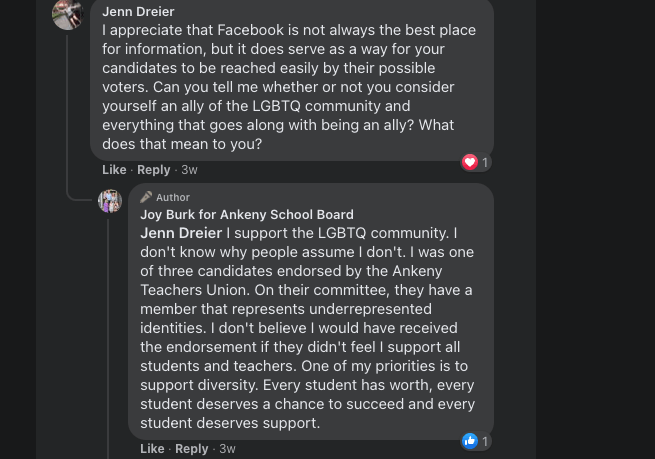The height and width of the screenshot is (459, 655).
Task: Like Joy Burk's reply comment
Action: point(152,449)
